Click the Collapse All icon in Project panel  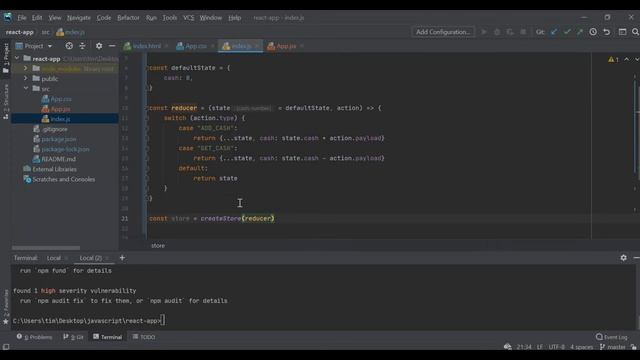(82, 46)
